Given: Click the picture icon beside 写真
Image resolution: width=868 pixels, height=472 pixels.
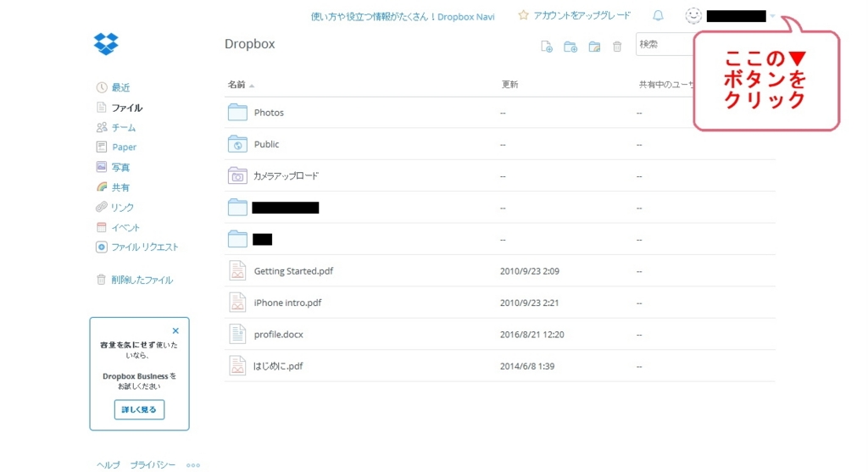Looking at the screenshot, I should (x=102, y=167).
